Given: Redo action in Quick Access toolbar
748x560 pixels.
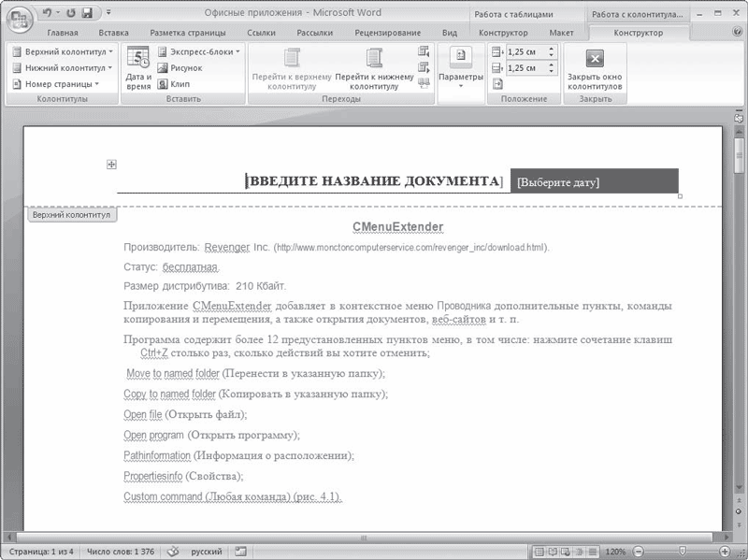Looking at the screenshot, I should tap(71, 13).
